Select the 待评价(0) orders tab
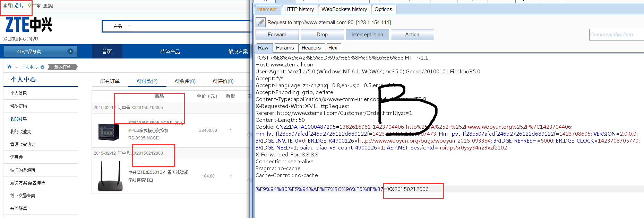Screen dimensions: 644x218 click(223, 81)
